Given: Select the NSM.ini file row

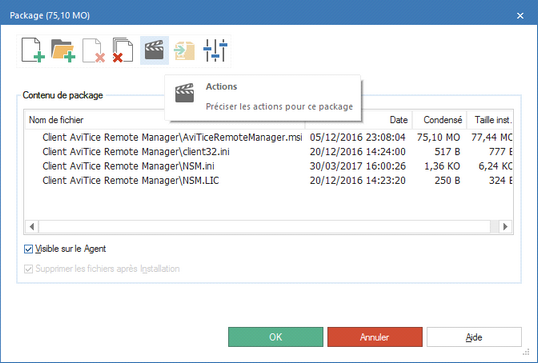Looking at the screenshot, I should tap(269, 166).
